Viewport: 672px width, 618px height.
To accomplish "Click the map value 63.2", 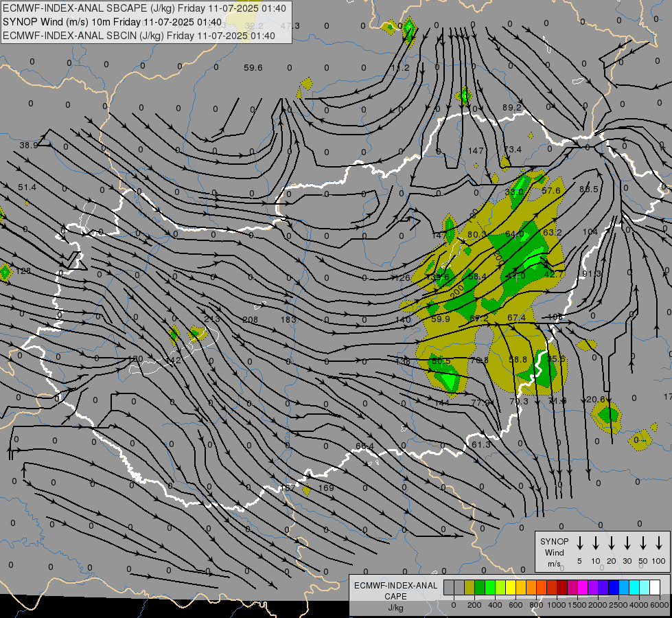I will tap(552, 233).
